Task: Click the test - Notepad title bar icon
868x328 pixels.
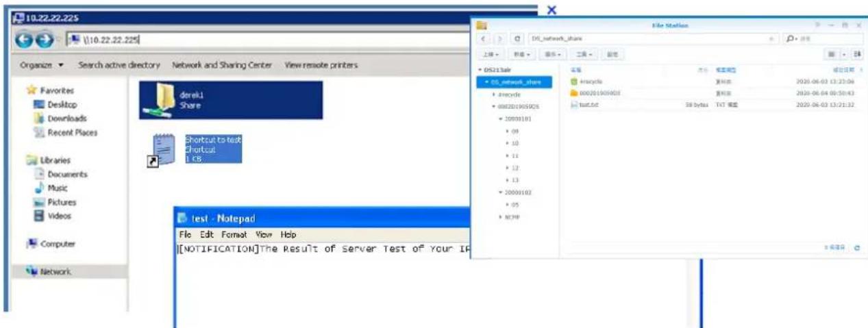Action: pos(182,218)
